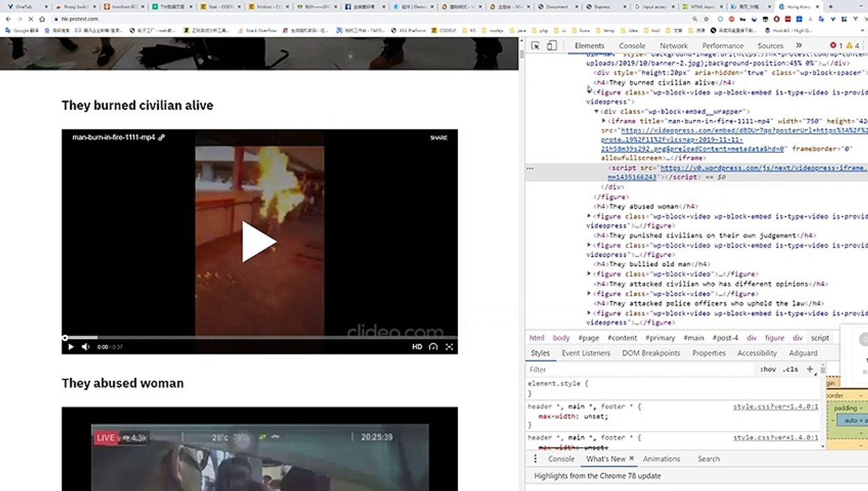Expand figure below attacked civilian different opinions
Screen dimensions: 868x491
[590, 293]
